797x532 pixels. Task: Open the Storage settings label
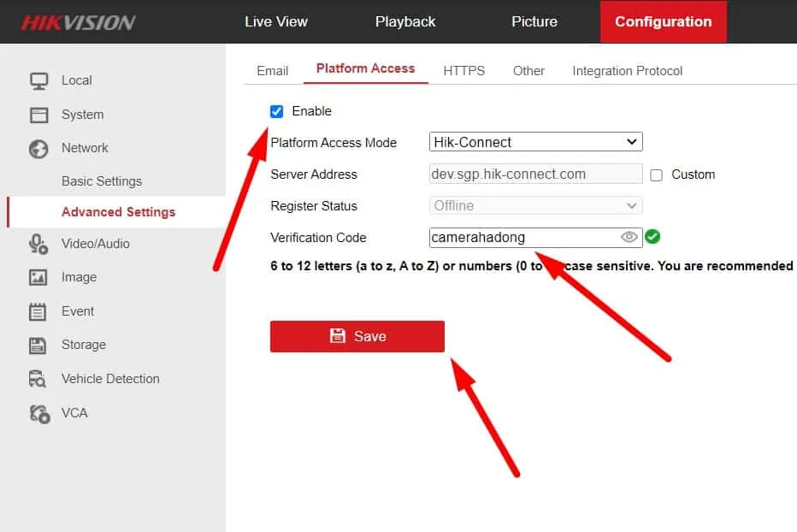point(84,345)
